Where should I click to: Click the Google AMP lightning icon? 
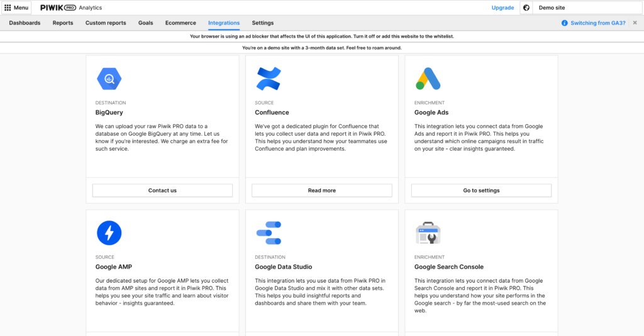109,233
